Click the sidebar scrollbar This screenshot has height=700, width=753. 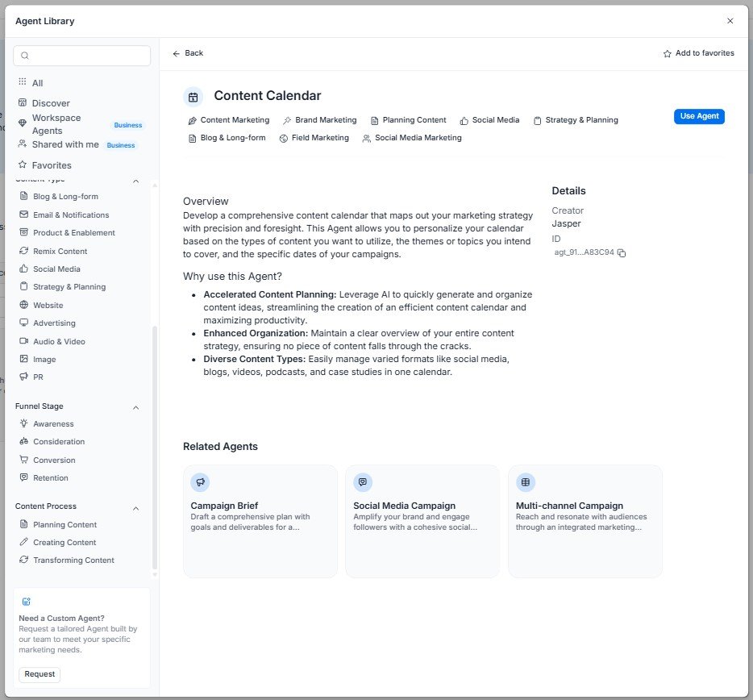coord(155,447)
